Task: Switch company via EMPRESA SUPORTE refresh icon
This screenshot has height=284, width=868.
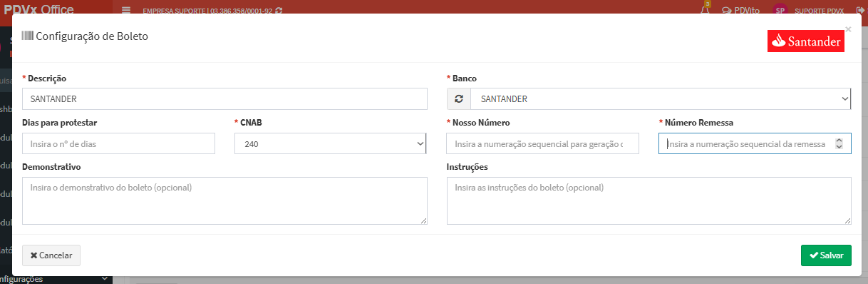Action: pyautogui.click(x=279, y=11)
